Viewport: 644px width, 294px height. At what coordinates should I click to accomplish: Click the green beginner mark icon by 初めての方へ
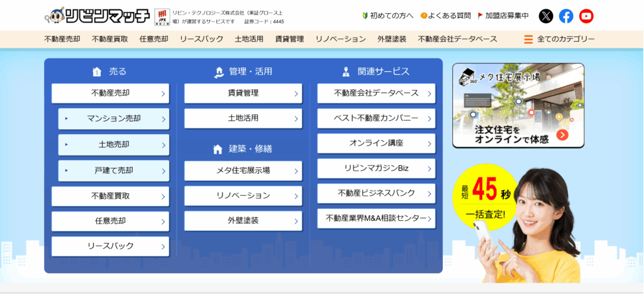[365, 15]
